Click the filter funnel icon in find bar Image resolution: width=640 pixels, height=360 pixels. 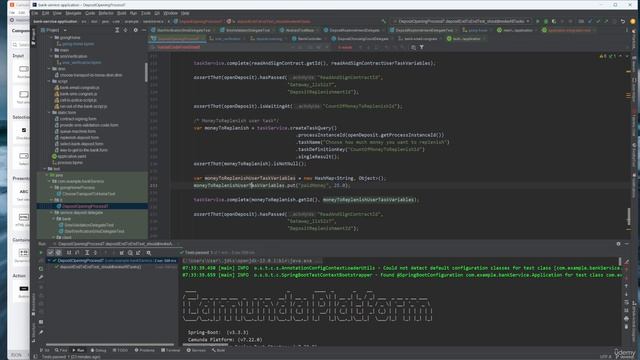[x=422, y=47]
